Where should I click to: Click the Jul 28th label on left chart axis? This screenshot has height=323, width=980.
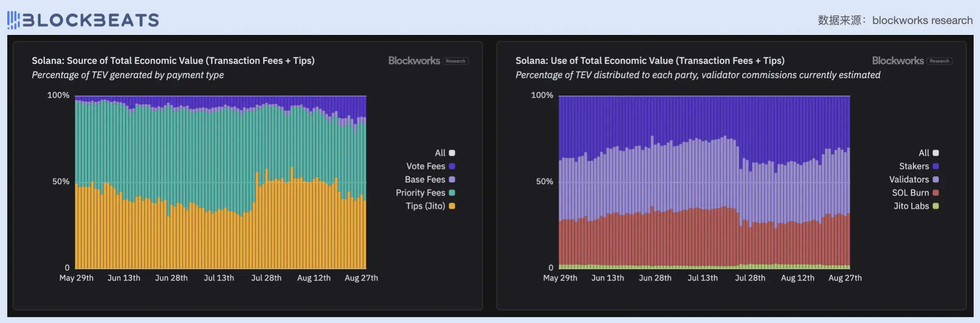(x=266, y=278)
